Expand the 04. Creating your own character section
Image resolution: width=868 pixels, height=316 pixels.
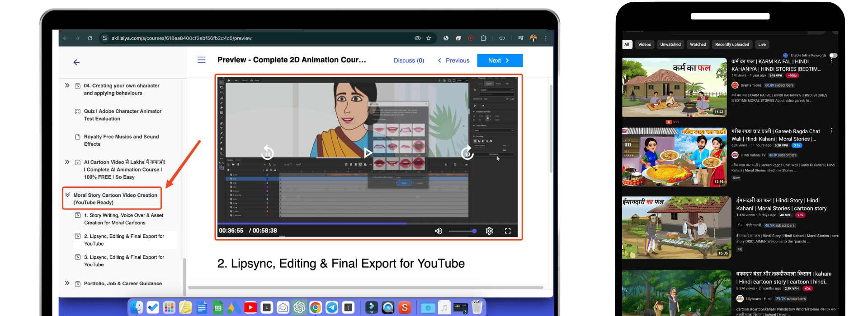[x=67, y=85]
